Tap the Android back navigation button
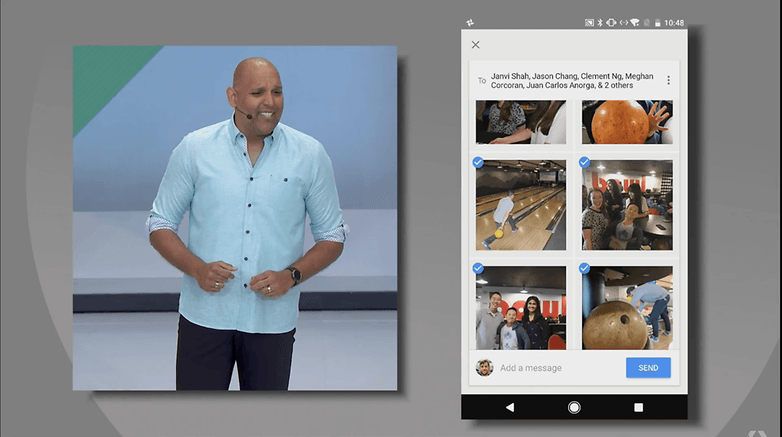The height and width of the screenshot is (437, 782). point(510,408)
